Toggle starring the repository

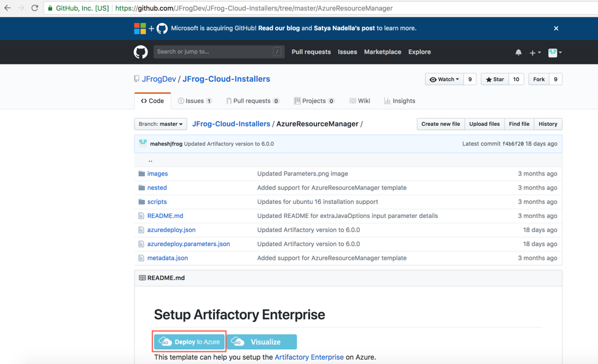(x=496, y=79)
